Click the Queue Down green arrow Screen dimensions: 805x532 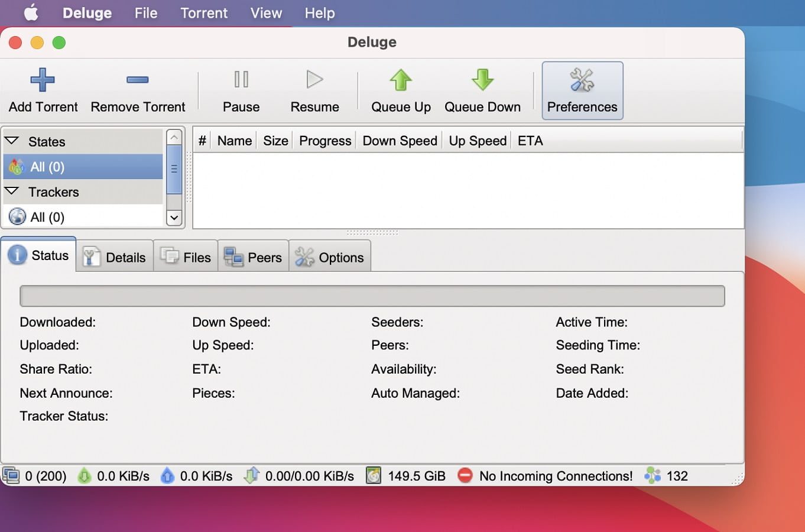click(x=482, y=80)
